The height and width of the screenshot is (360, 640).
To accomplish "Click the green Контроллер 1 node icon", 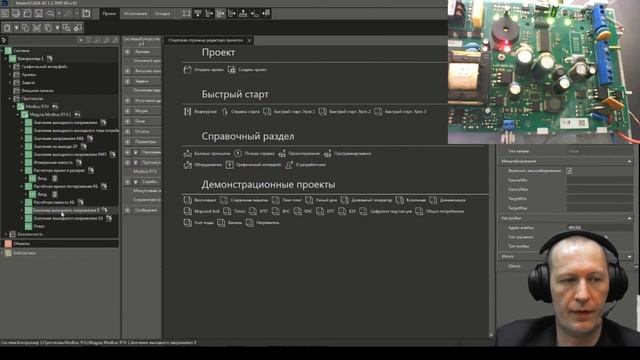I will (13, 59).
